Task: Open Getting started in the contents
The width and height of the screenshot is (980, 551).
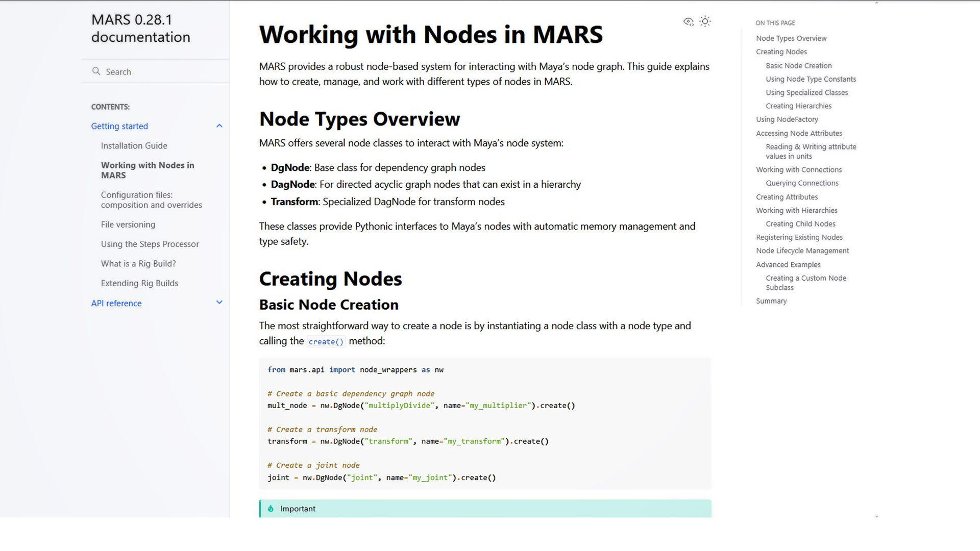Action: [x=119, y=126]
